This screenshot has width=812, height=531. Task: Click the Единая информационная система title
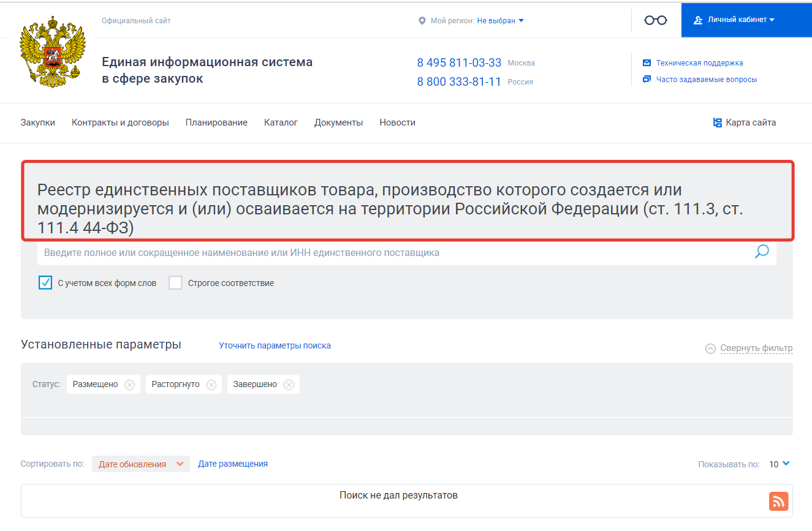207,70
